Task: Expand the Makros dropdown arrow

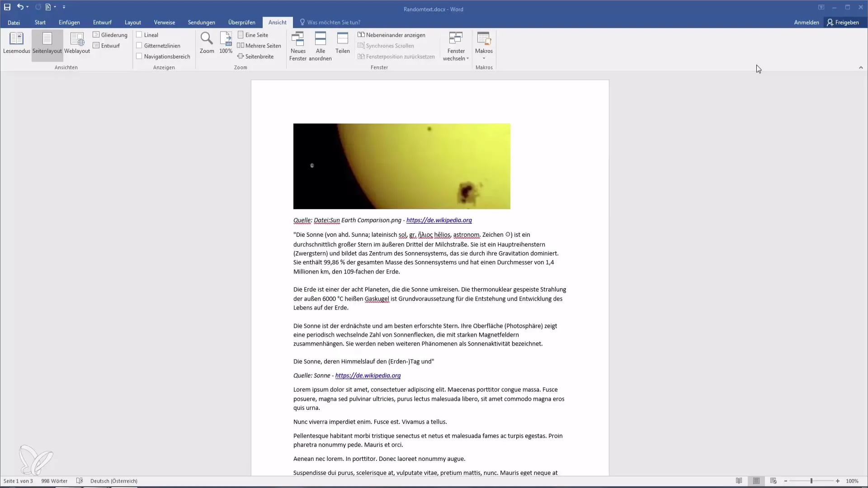Action: 484,58
